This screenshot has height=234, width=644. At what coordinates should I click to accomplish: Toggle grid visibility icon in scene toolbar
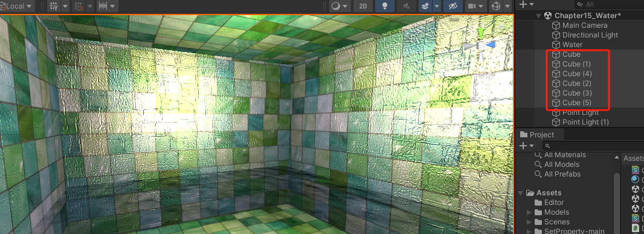[x=53, y=6]
